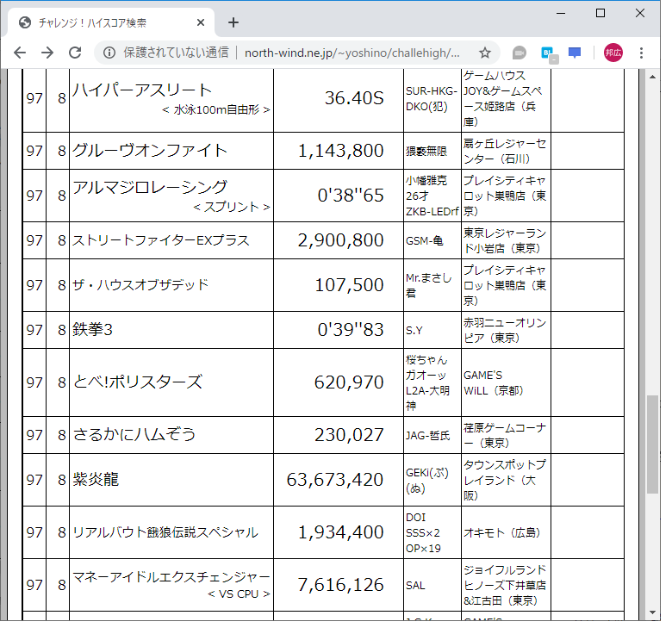Open the grey camera extension icon

pos(519,53)
